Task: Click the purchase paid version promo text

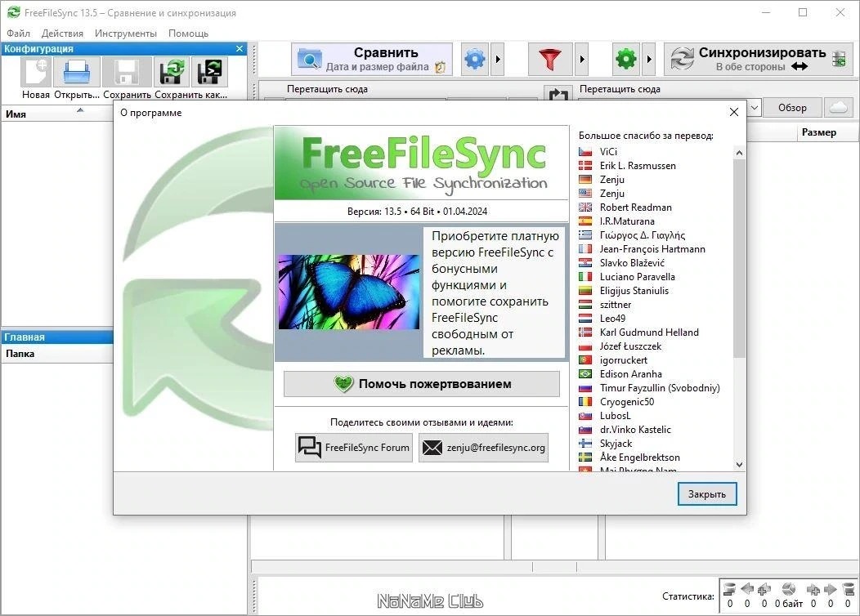Action: pyautogui.click(x=494, y=293)
